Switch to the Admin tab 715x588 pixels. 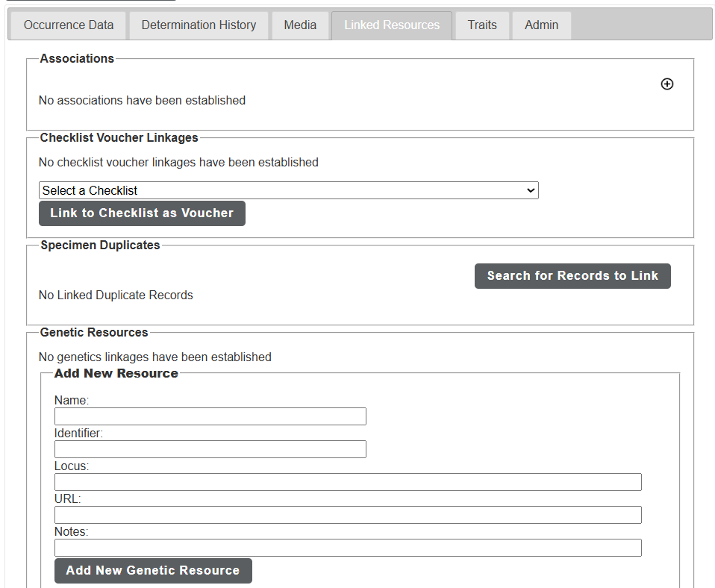[540, 25]
